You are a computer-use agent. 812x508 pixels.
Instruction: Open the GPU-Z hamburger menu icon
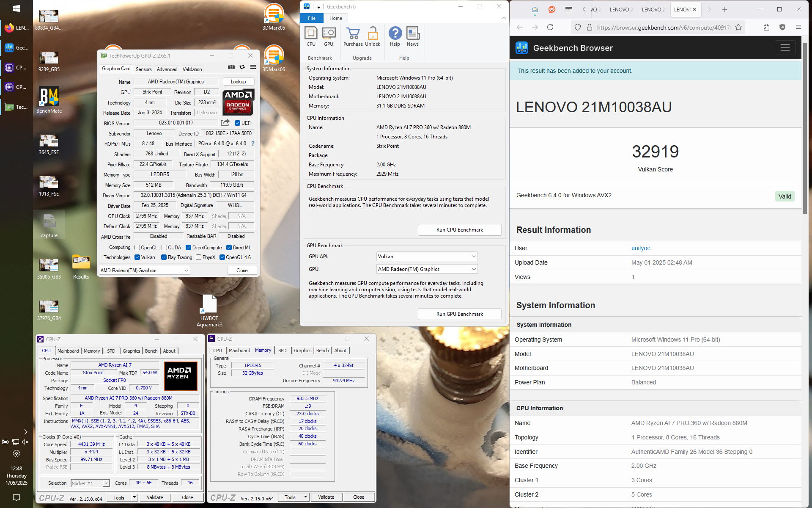coord(253,67)
